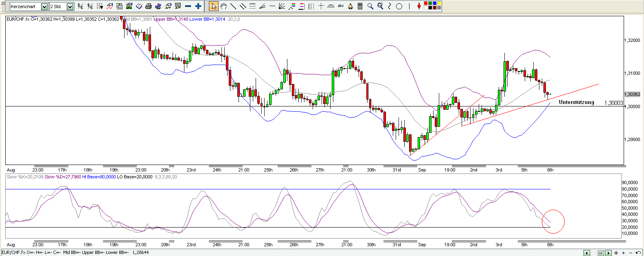Image resolution: width=644 pixels, height=256 pixels.
Task: Open the calculator tool
Action: coord(360,6)
